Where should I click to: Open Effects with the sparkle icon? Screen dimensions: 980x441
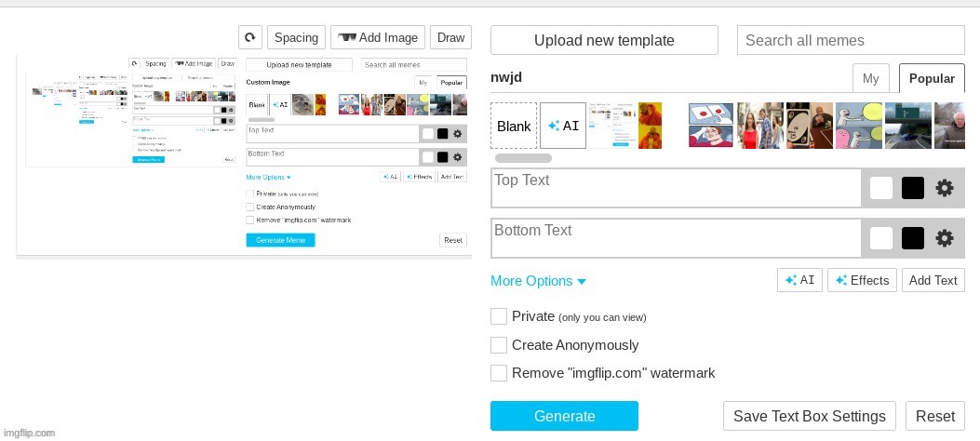click(x=862, y=280)
